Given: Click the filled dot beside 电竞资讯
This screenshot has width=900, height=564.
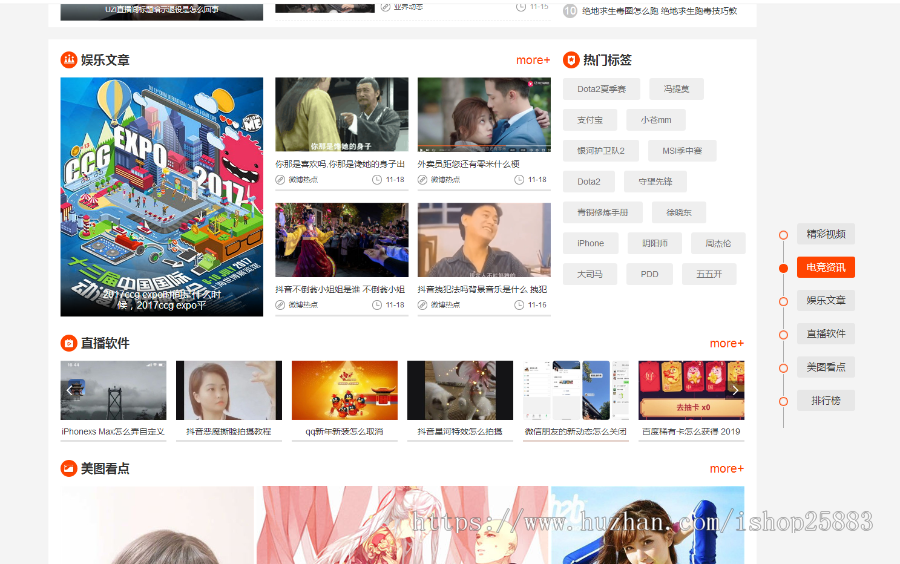Looking at the screenshot, I should tap(783, 268).
